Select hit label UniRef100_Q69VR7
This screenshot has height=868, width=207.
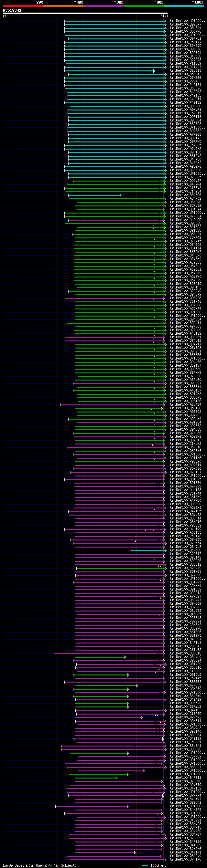click(x=186, y=600)
